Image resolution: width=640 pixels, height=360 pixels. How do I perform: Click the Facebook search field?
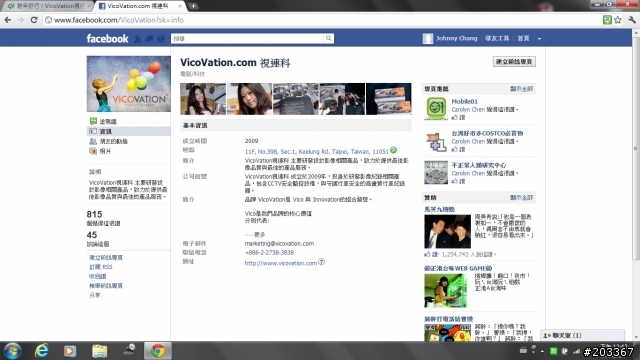tap(247, 38)
